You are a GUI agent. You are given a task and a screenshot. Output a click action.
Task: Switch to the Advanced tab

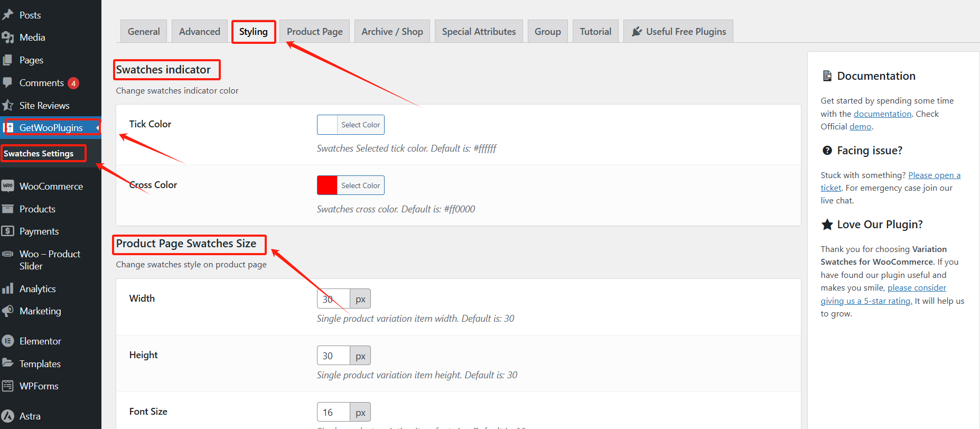tap(200, 32)
